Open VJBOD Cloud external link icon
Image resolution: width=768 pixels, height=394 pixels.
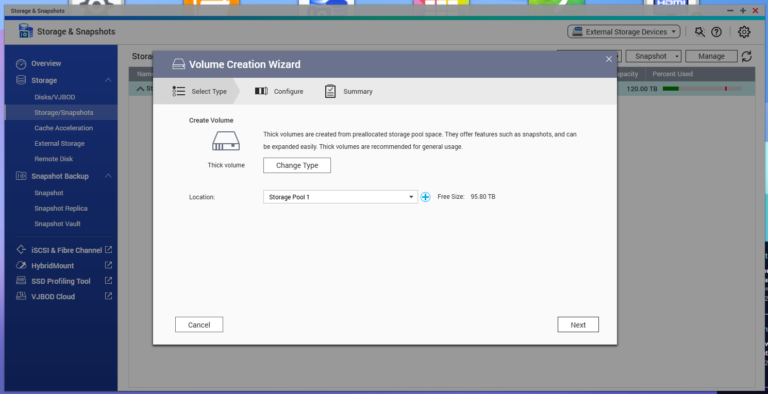108,296
